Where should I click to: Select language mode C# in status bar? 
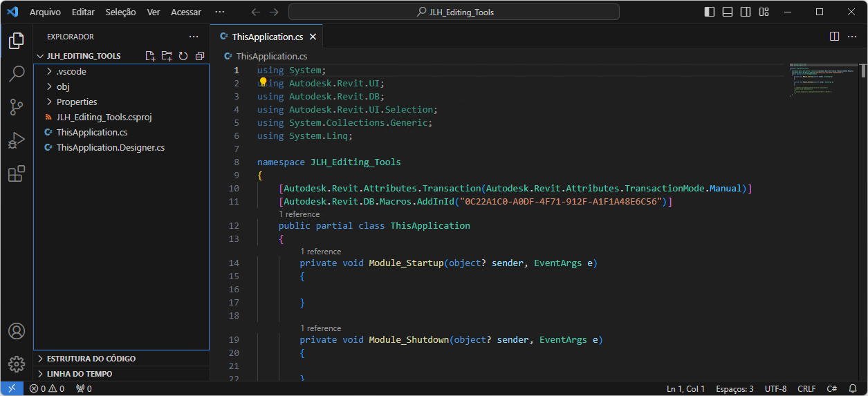(x=832, y=388)
